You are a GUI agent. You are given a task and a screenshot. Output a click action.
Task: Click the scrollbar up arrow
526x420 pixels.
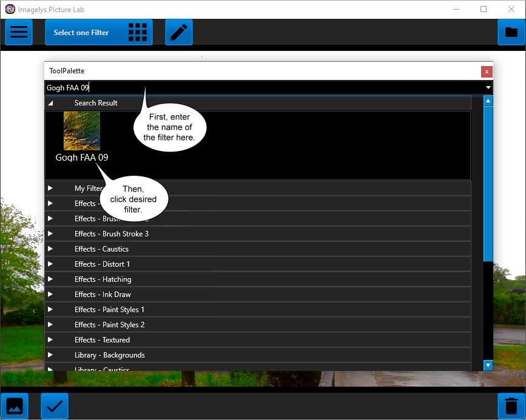point(488,101)
